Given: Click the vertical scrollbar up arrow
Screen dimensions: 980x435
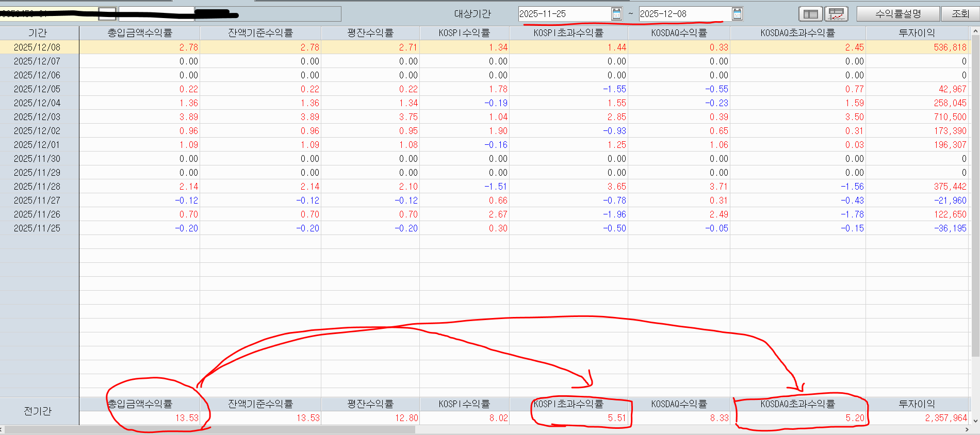Looking at the screenshot, I should click(x=975, y=32).
